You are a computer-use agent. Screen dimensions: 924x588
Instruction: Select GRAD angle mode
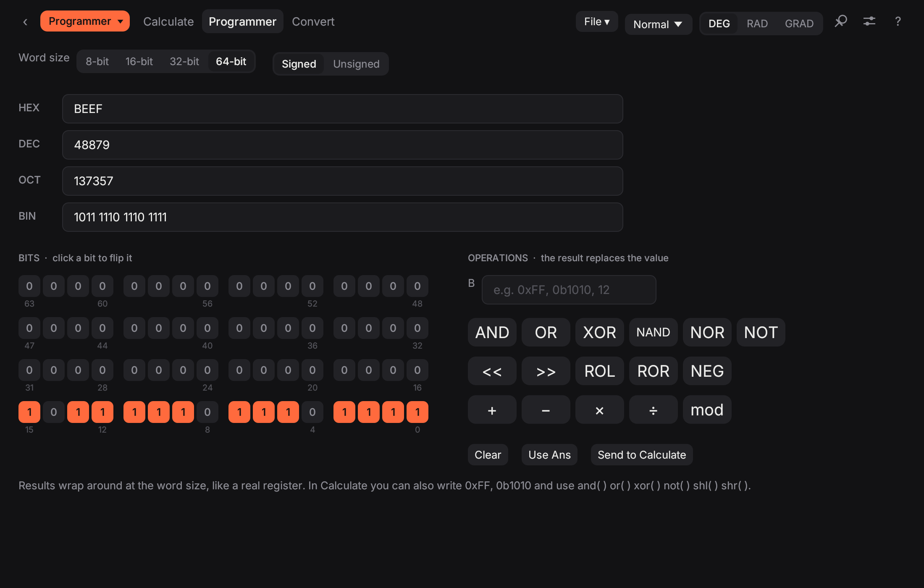click(x=799, y=24)
